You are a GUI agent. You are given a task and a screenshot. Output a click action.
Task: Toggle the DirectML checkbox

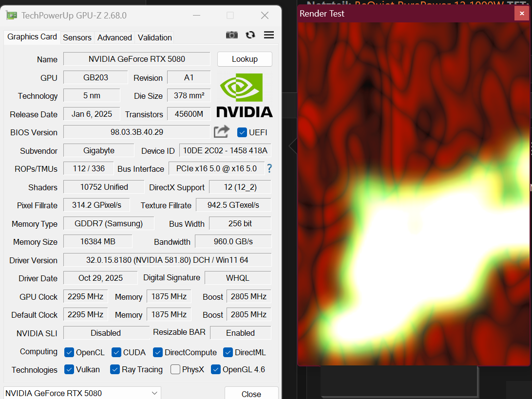pos(228,352)
